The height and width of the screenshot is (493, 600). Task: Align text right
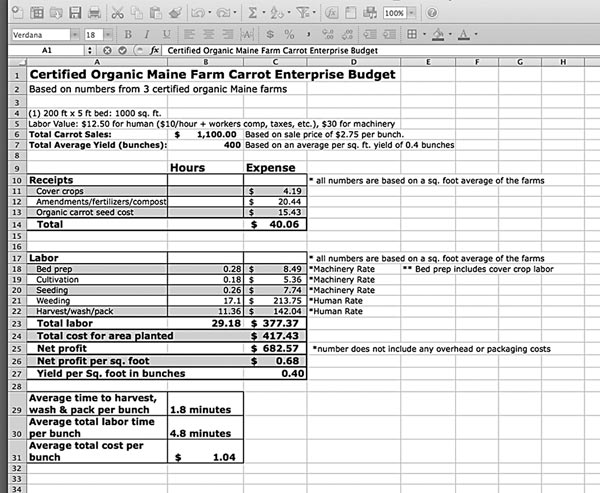tap(228, 34)
